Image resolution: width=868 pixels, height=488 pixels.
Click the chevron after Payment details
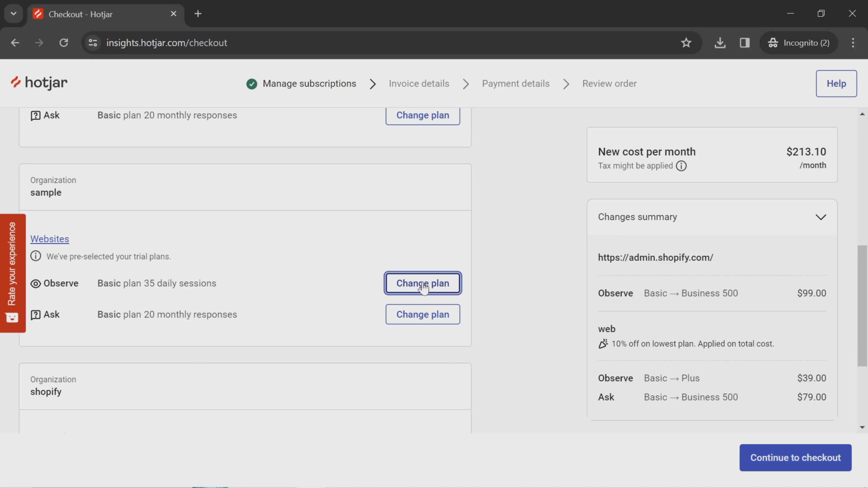[x=566, y=84]
